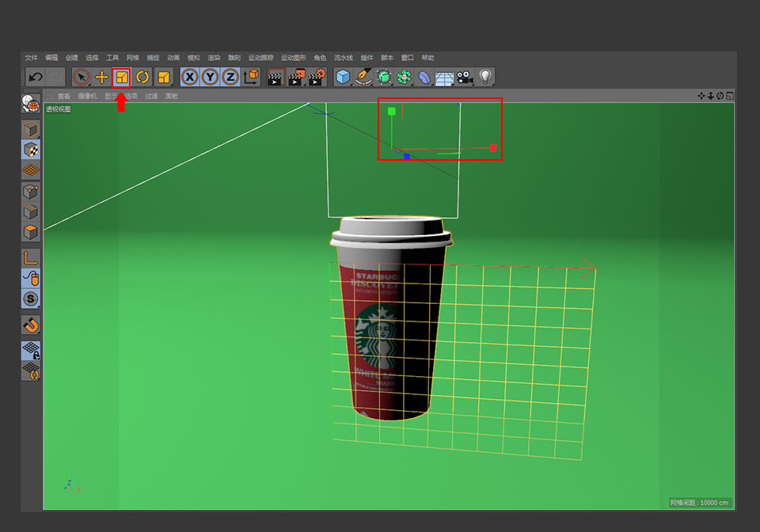This screenshot has height=532, width=760.
Task: Open the 动画 menu
Action: tap(173, 58)
